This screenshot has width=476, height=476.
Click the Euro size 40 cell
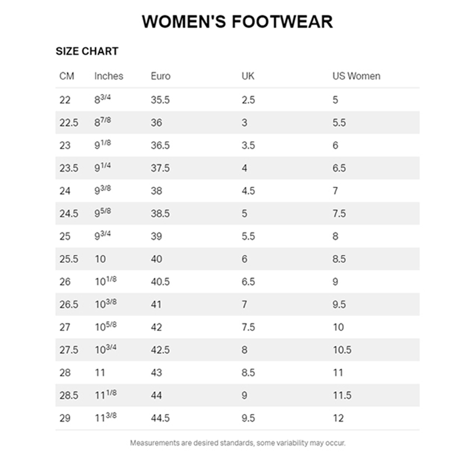point(156,259)
